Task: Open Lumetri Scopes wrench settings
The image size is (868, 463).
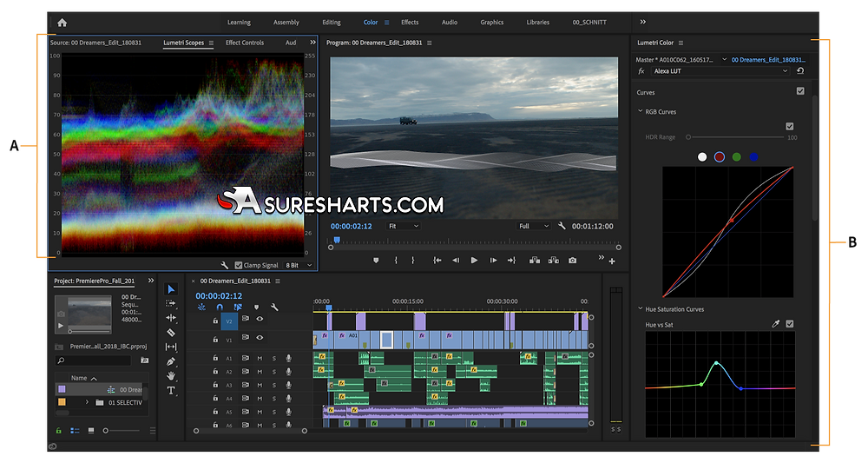Action: click(224, 265)
